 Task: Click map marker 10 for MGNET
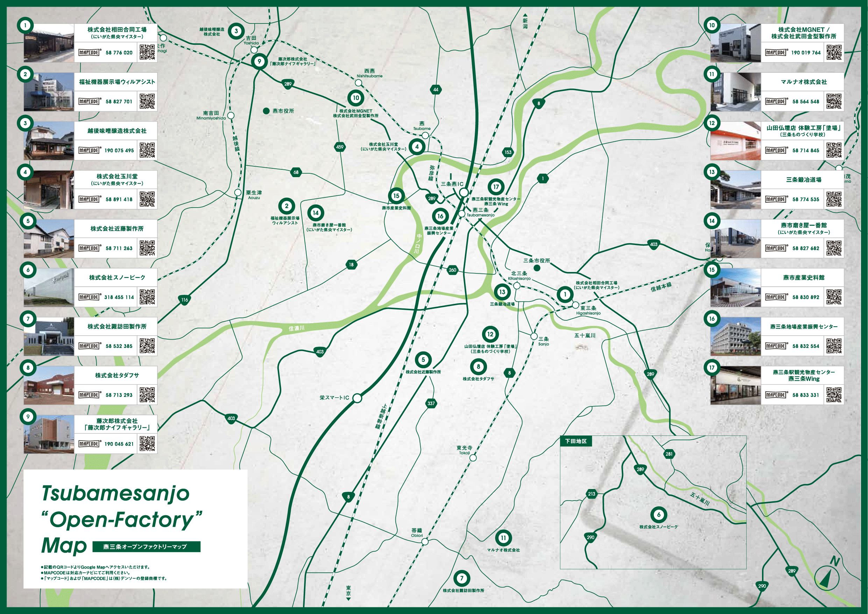click(x=356, y=98)
